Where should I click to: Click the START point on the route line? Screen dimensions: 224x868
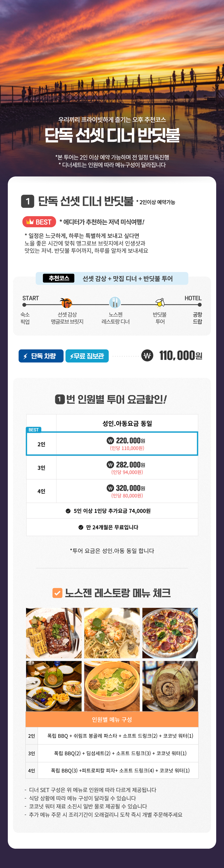click(24, 305)
